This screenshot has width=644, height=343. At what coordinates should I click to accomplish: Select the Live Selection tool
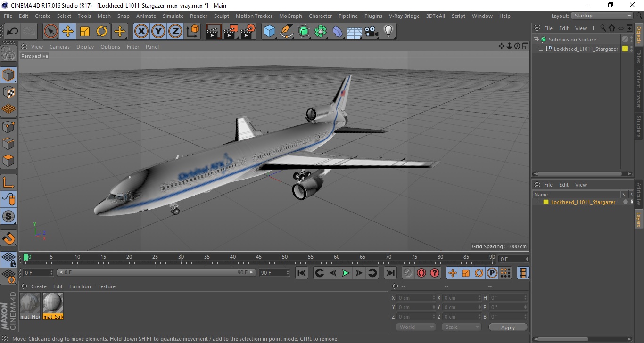(x=51, y=32)
